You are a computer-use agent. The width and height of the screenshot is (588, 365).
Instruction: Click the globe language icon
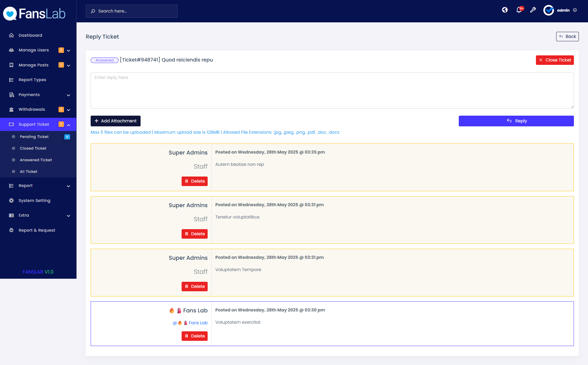(505, 10)
